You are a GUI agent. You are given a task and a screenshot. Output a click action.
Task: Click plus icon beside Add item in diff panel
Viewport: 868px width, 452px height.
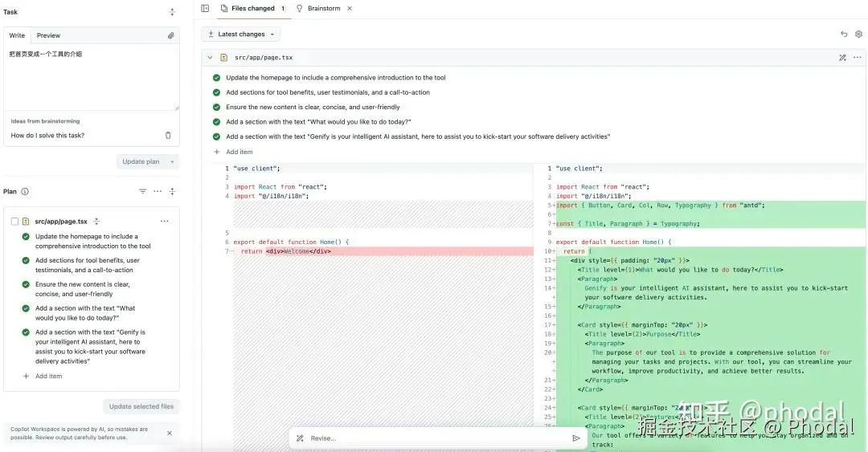216,152
